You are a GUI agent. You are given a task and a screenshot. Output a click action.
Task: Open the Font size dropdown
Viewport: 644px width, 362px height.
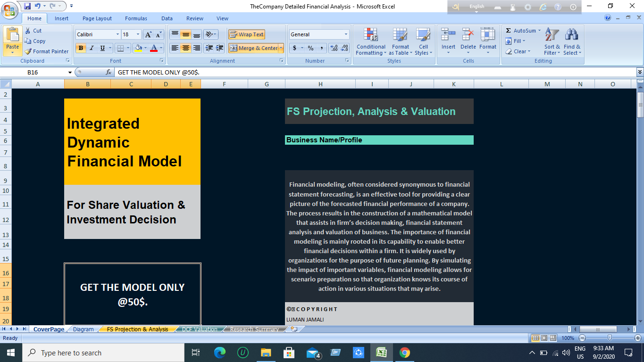tap(137, 34)
